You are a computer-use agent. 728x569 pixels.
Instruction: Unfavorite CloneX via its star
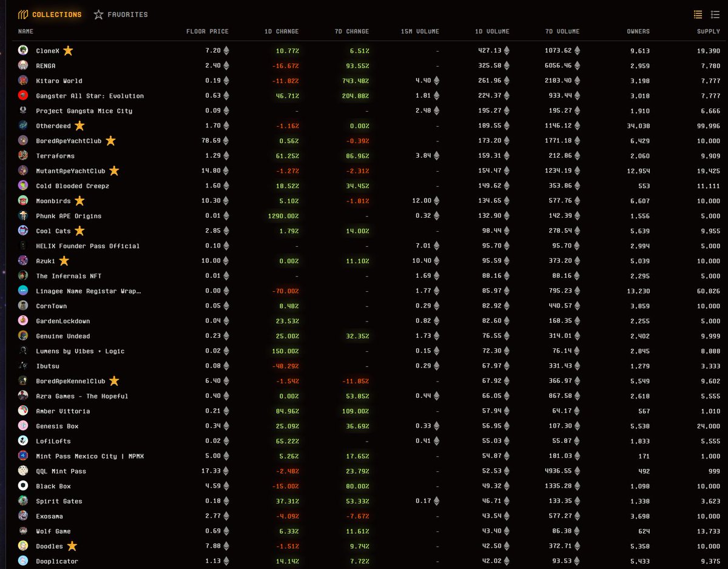click(68, 50)
